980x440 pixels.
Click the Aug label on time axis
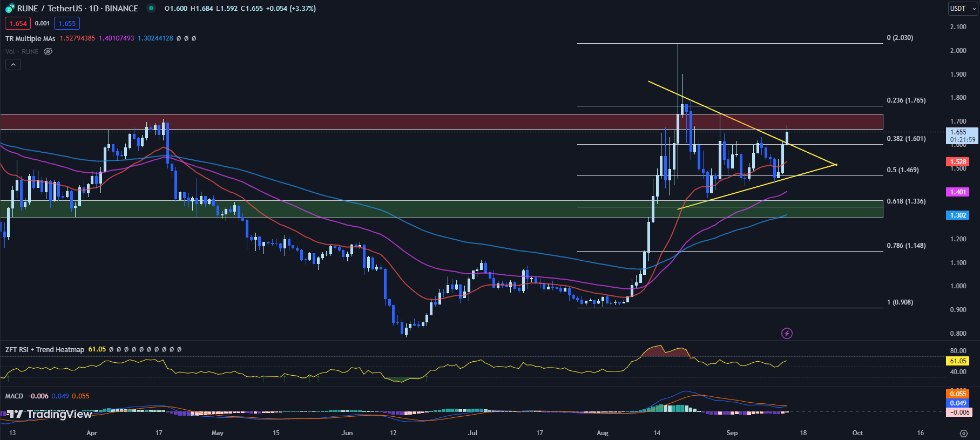pyautogui.click(x=603, y=433)
